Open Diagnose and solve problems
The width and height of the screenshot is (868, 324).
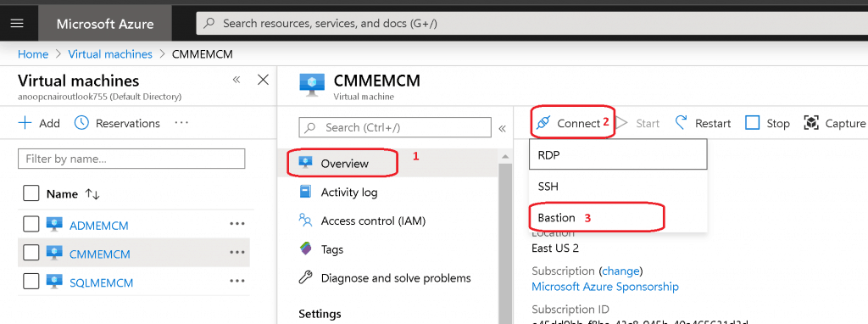tap(396, 278)
